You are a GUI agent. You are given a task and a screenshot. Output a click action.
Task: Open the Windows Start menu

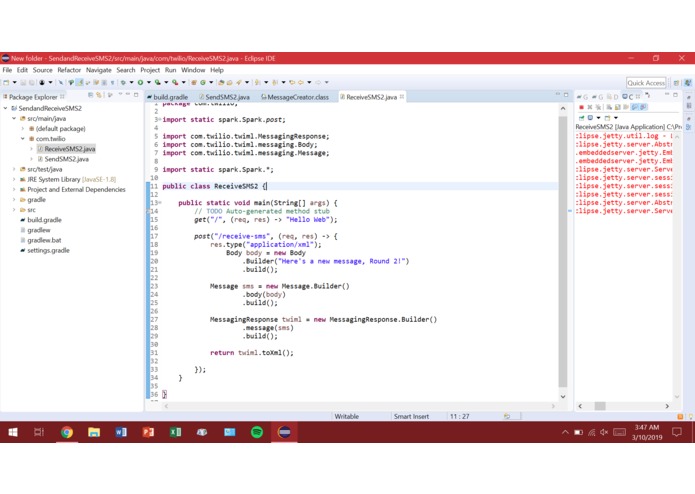[x=13, y=432]
